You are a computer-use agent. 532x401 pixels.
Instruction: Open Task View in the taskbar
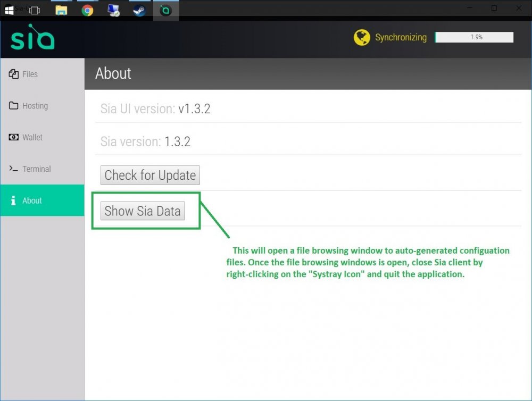point(35,10)
